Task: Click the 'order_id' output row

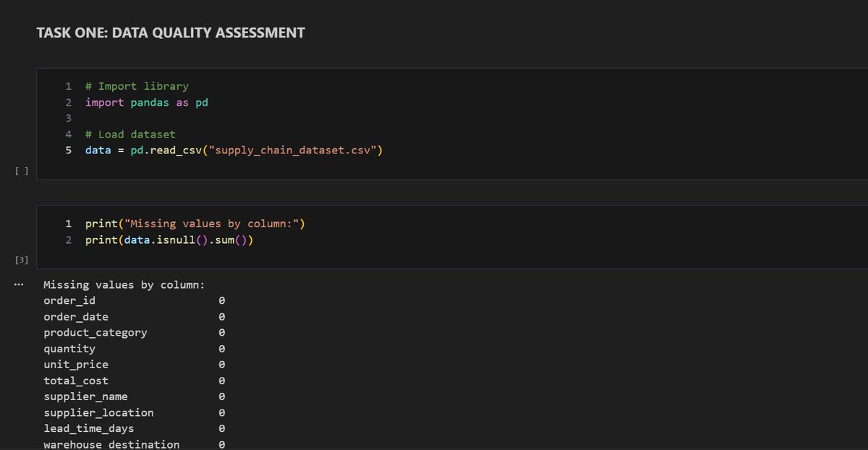Action: [x=135, y=300]
